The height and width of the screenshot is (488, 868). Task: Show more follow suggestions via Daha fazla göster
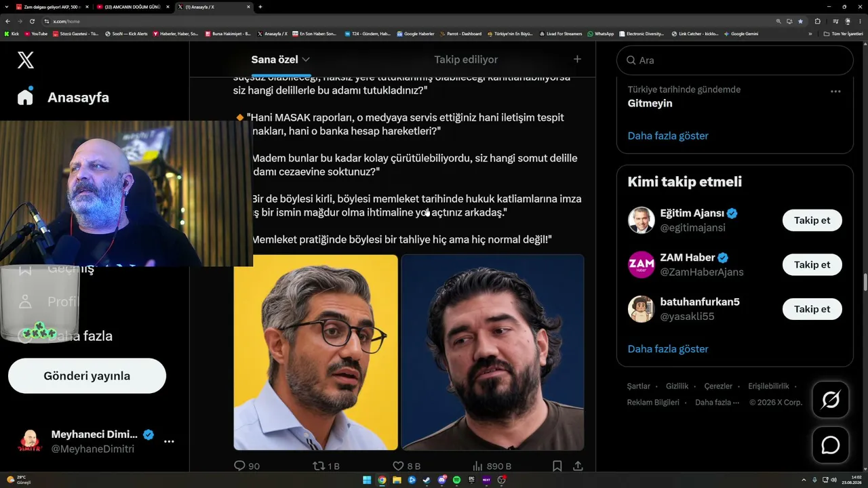pos(668,349)
